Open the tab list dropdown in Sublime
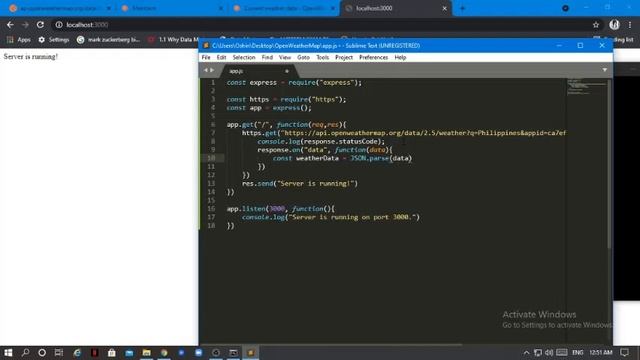640x360 pixels. pos(604,70)
